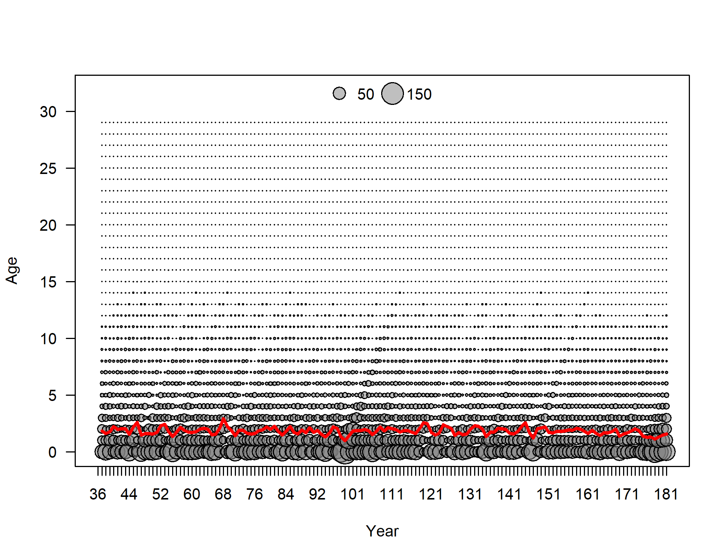Click x-axis tick label '151'
Image resolution: width=728 pixels, height=560 pixels.
(548, 494)
